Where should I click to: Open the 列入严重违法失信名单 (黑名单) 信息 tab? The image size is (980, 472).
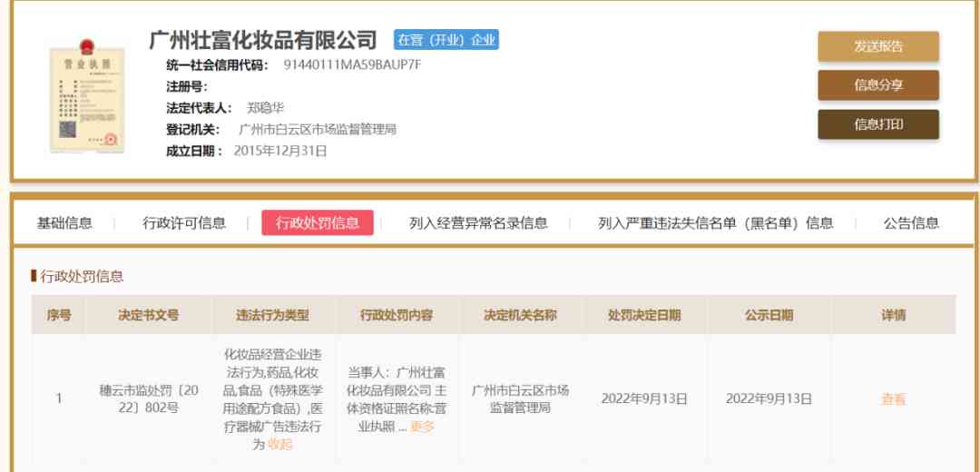[715, 223]
